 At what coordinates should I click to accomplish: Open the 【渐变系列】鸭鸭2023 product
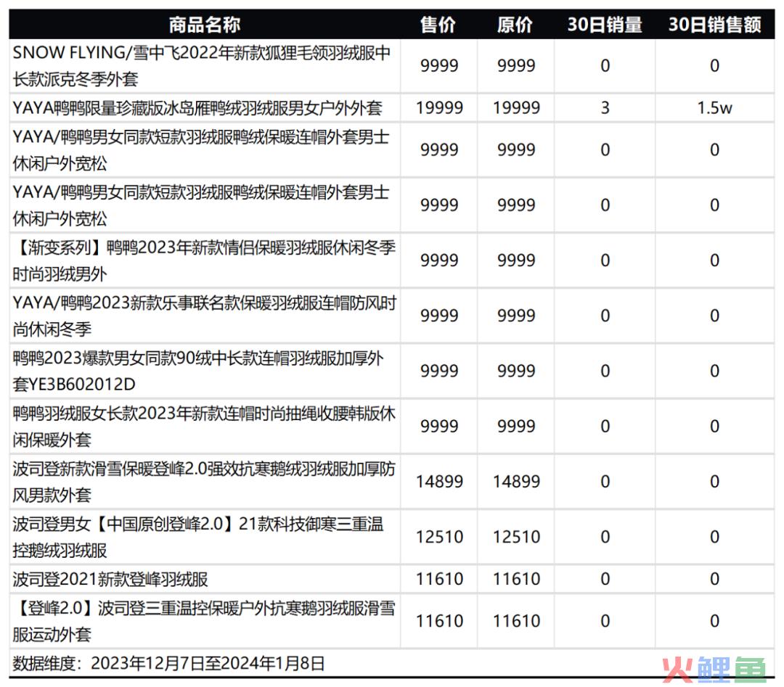(203, 260)
